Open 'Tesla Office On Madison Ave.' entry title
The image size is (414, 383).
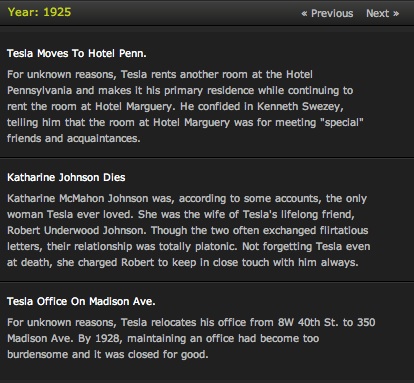click(x=81, y=301)
